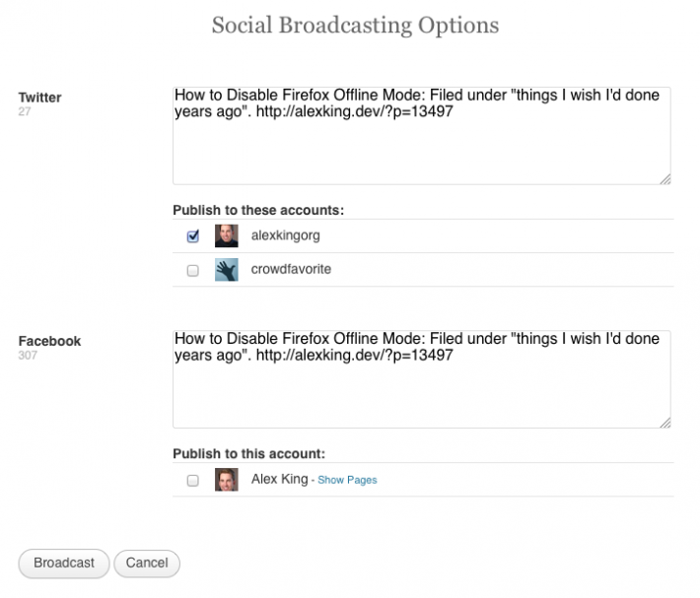700x598 pixels.
Task: Click the Facebook character count 307
Action: point(28,356)
